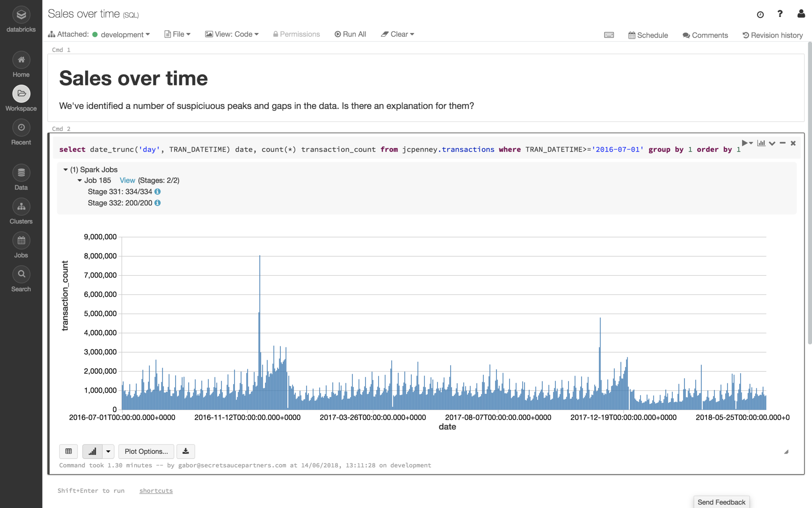Collapse the Job 185 details
This screenshot has height=508, width=812.
80,181
